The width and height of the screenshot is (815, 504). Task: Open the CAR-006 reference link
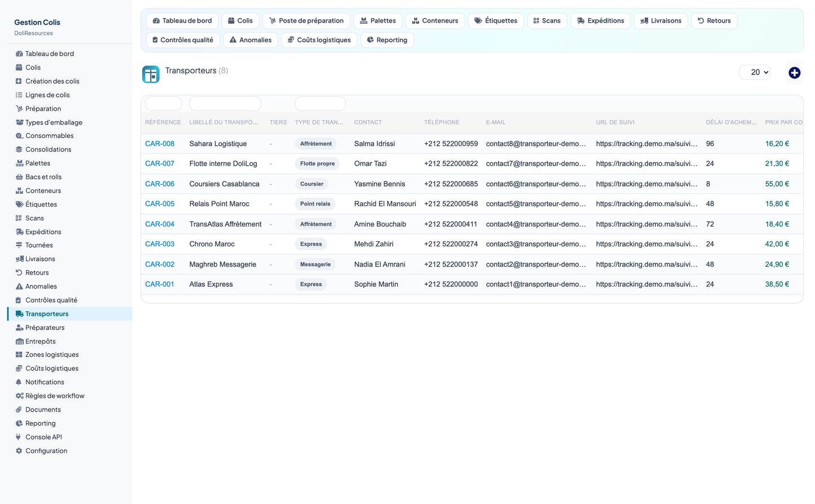click(160, 184)
